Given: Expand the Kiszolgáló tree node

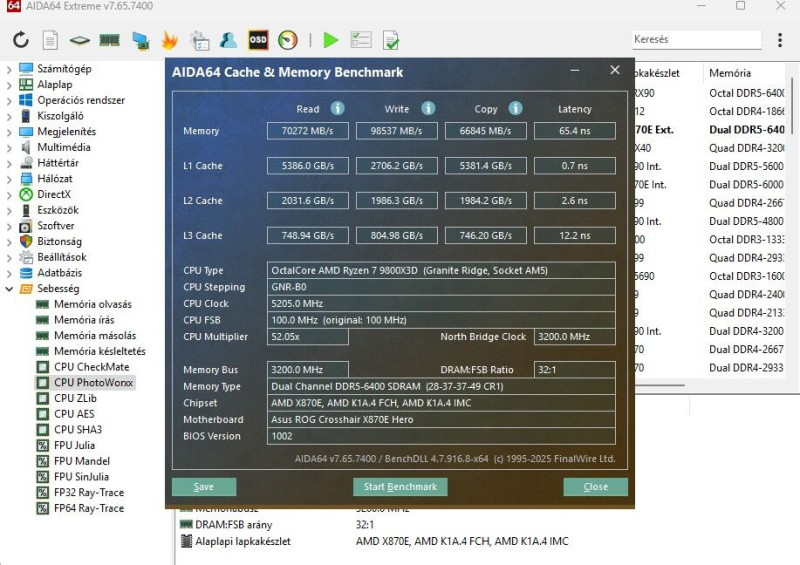Looking at the screenshot, I should tap(9, 116).
